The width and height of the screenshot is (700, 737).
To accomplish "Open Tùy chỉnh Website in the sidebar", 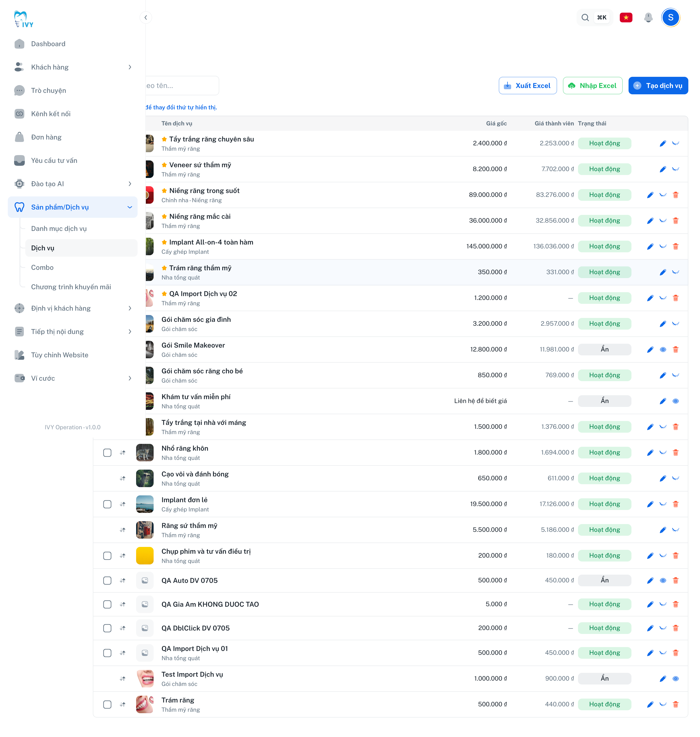I will click(72, 355).
